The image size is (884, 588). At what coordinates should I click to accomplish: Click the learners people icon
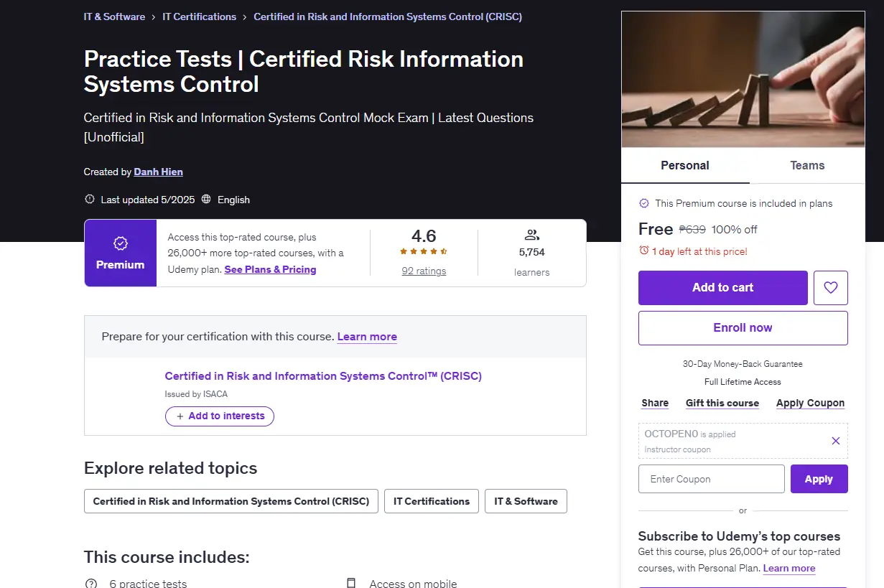point(532,235)
